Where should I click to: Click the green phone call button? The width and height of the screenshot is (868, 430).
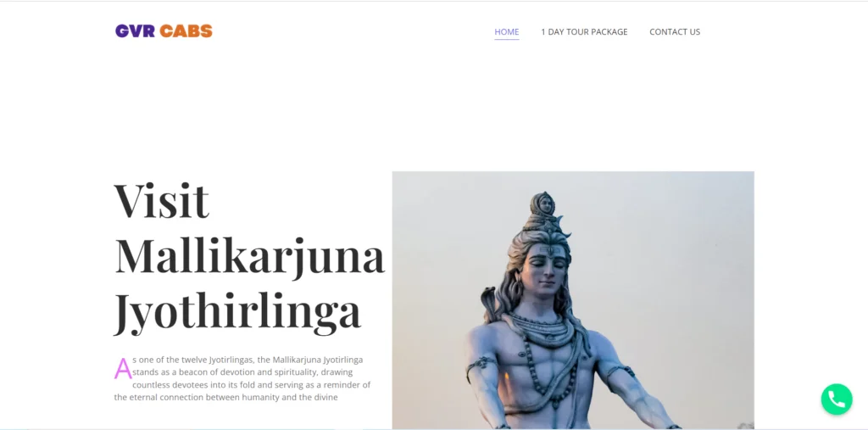tap(837, 399)
